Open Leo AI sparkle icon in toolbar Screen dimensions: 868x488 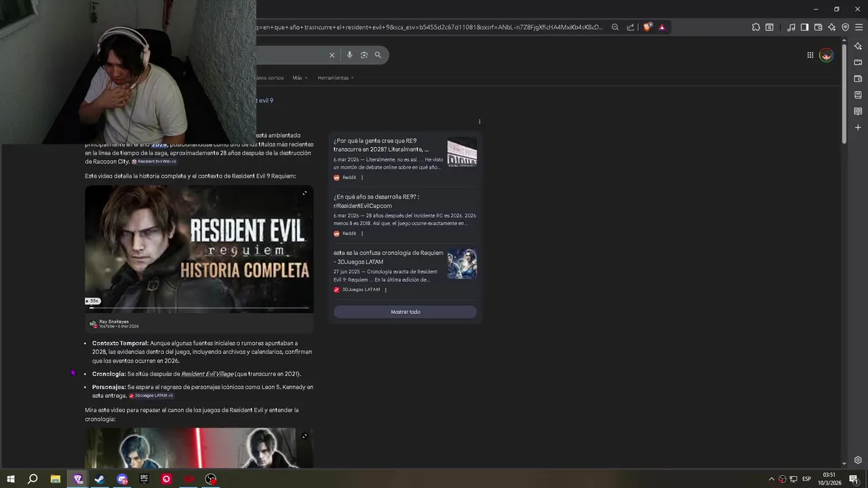[x=831, y=27]
